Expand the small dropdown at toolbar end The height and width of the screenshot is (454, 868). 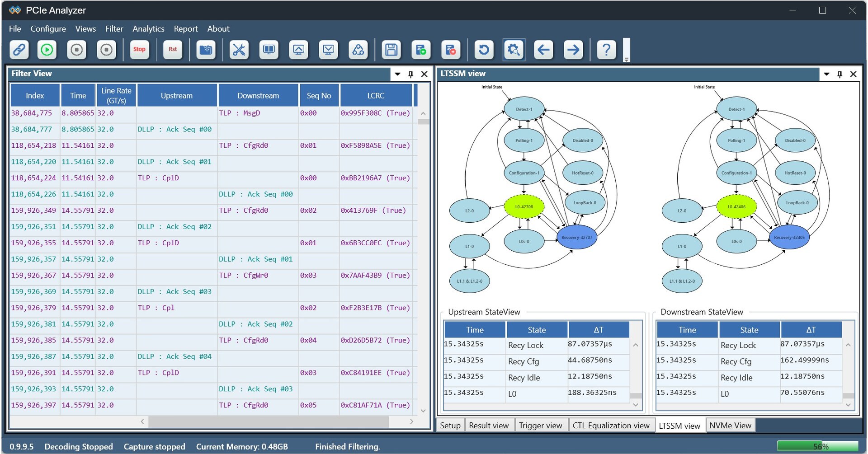coord(627,59)
